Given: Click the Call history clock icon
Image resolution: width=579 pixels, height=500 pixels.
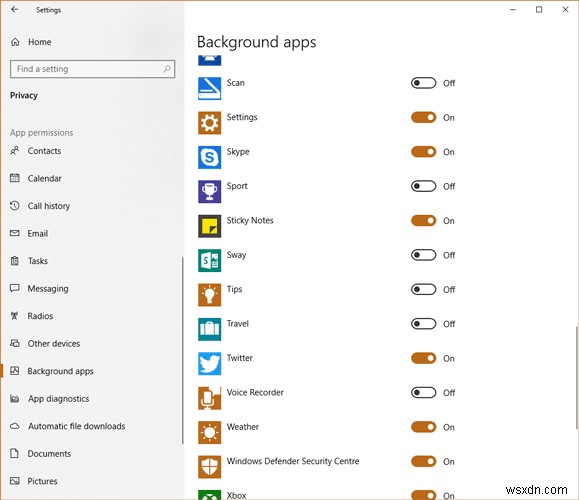Looking at the screenshot, I should pos(14,205).
